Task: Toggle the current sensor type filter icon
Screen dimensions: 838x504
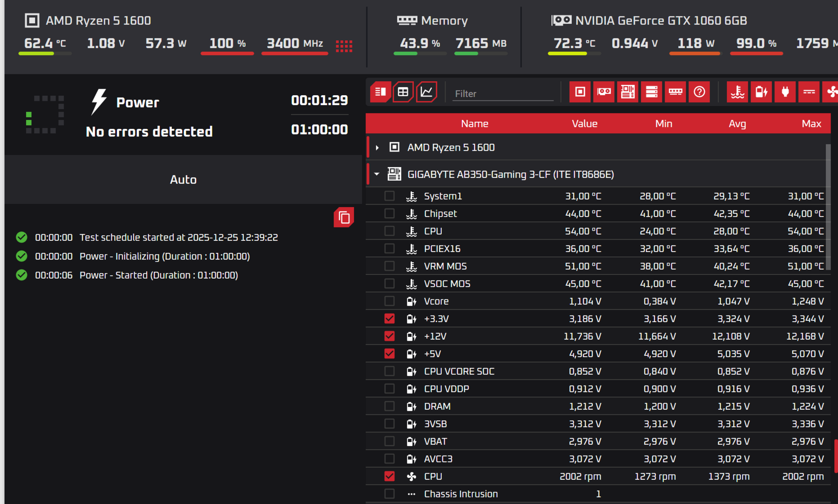Action: (809, 92)
